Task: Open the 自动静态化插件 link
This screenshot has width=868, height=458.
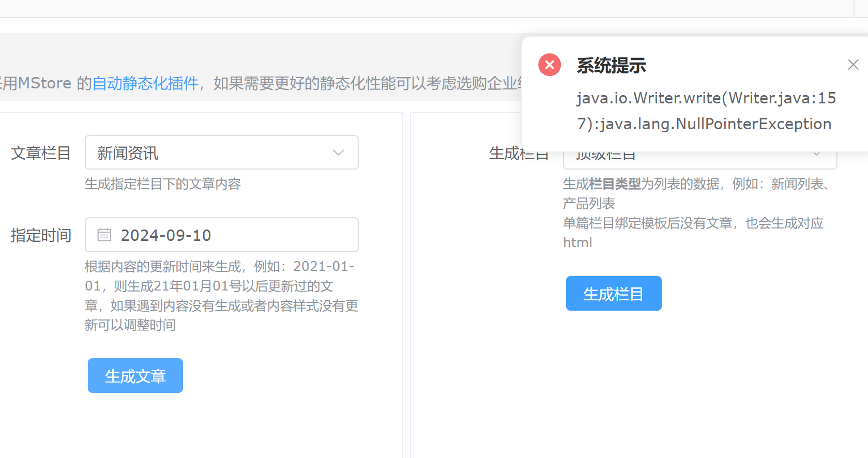Action: pyautogui.click(x=145, y=83)
